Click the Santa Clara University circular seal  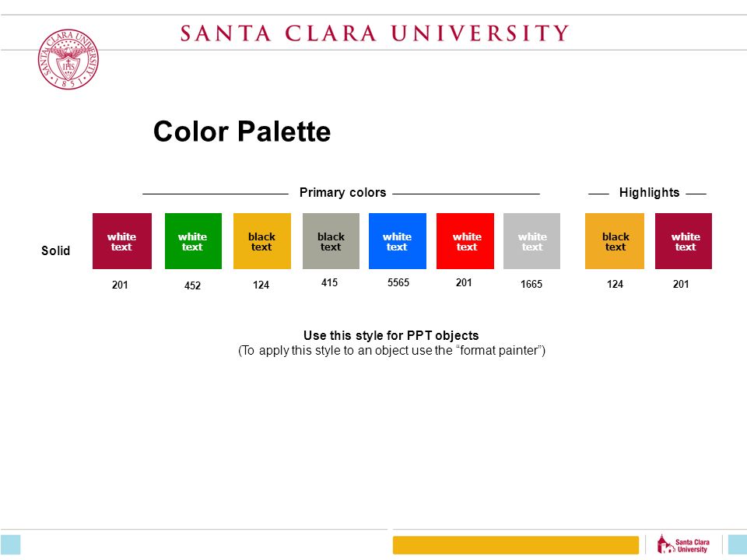click(x=68, y=59)
